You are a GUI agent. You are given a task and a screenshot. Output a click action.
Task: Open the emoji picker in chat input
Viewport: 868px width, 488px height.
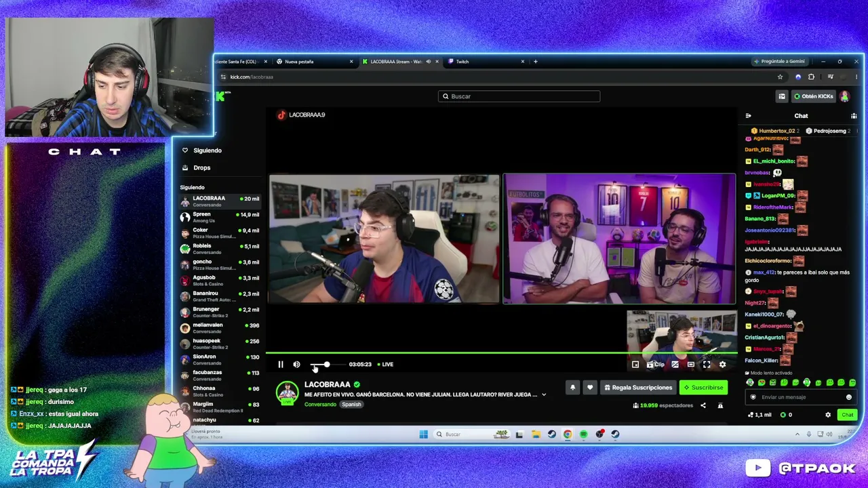[x=848, y=397]
